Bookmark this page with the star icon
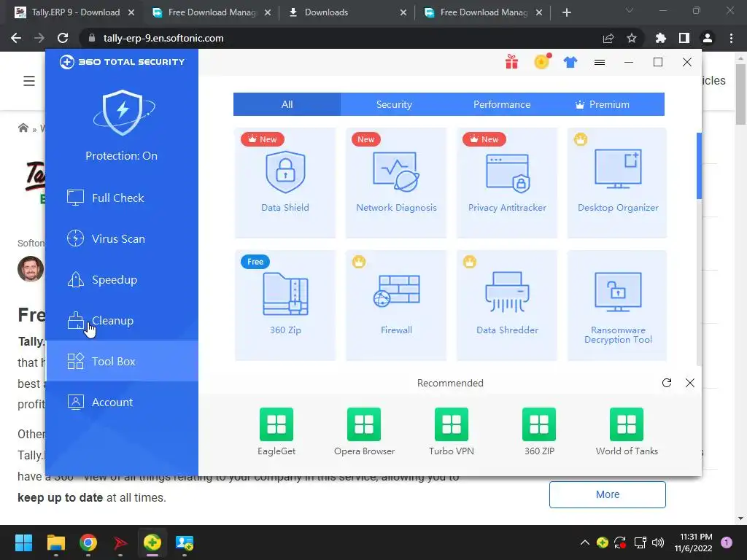The height and width of the screenshot is (560, 747). coord(632,38)
